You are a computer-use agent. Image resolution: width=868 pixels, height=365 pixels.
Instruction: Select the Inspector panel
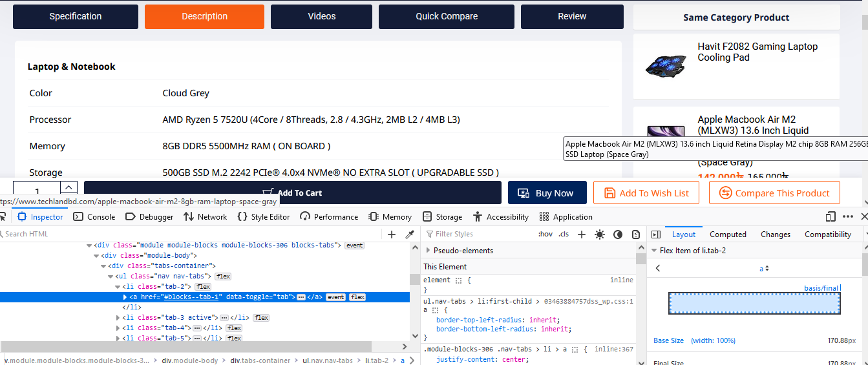click(x=40, y=217)
